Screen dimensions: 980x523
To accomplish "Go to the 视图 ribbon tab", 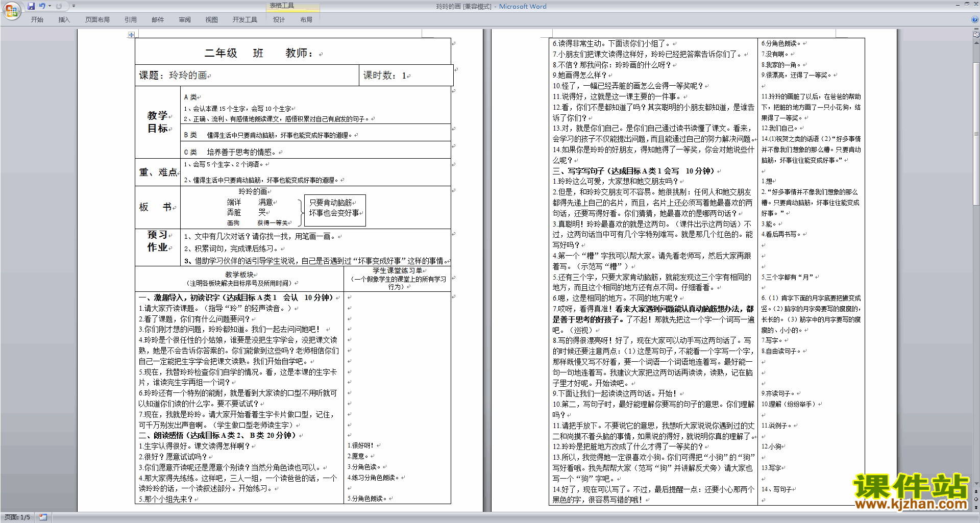I will [x=212, y=20].
